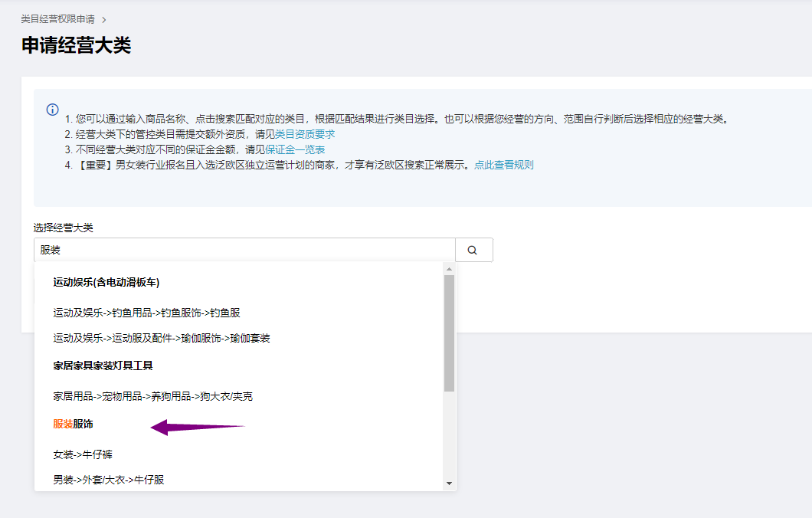Go back via 类目经营权限申请 breadcrumb

click(57, 19)
